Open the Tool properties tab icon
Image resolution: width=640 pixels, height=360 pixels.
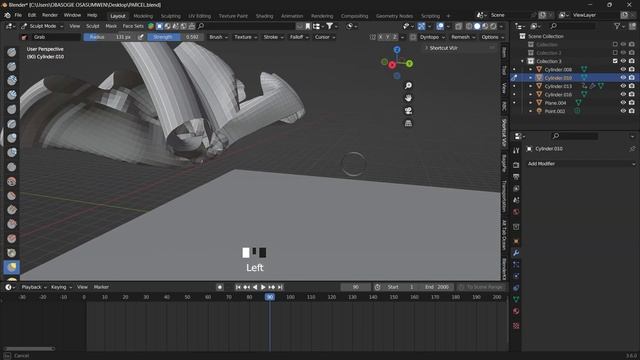pos(516,151)
